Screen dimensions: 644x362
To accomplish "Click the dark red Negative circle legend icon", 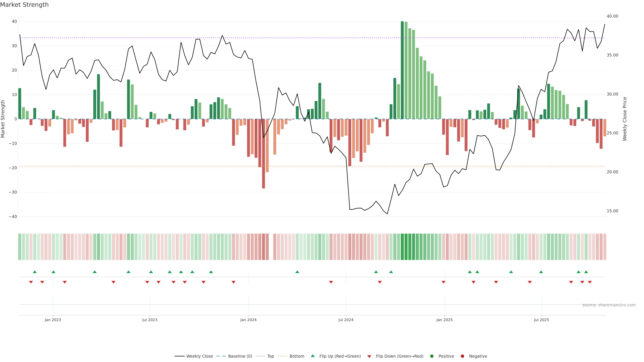I will [x=462, y=356].
